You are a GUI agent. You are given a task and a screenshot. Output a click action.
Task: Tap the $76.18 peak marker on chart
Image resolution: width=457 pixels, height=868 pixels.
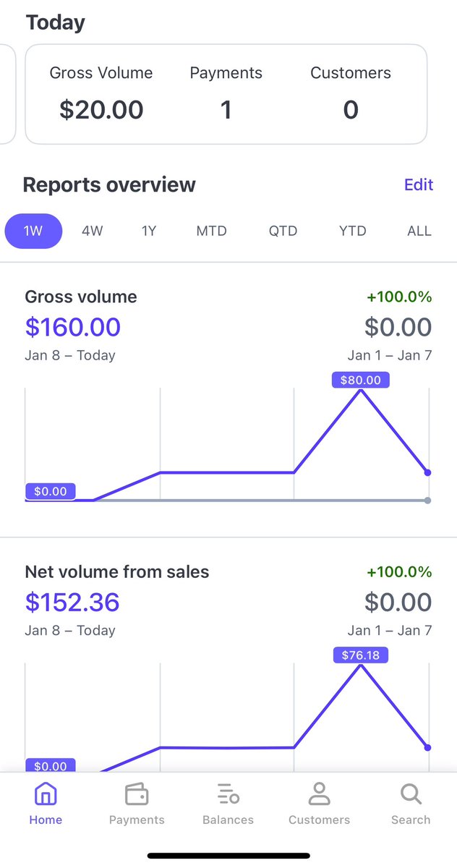pyautogui.click(x=360, y=655)
